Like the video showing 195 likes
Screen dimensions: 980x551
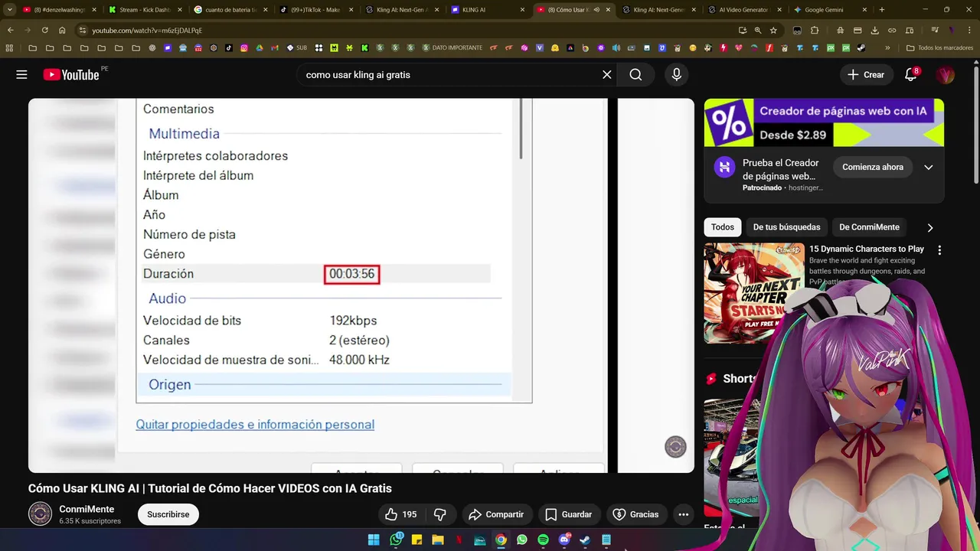[401, 514]
